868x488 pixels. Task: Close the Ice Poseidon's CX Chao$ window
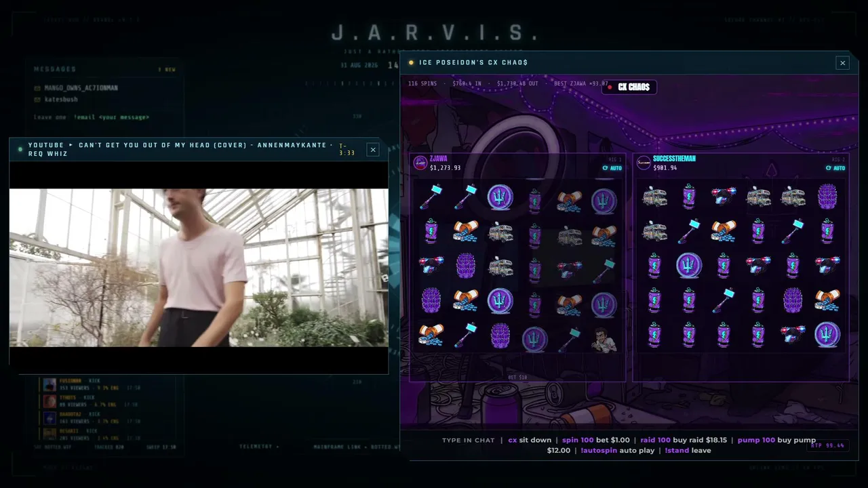tap(842, 63)
